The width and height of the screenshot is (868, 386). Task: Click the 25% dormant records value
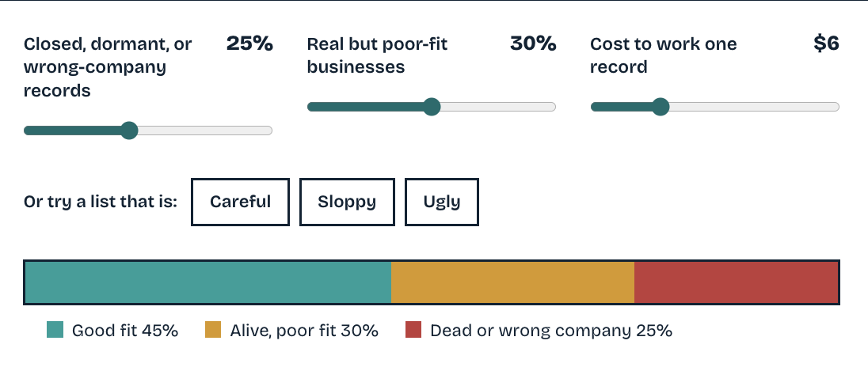pos(249,44)
